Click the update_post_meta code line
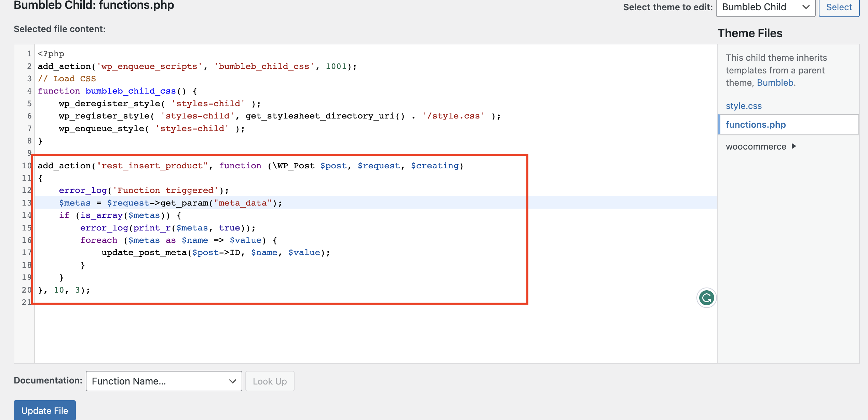The image size is (868, 420). tap(215, 252)
